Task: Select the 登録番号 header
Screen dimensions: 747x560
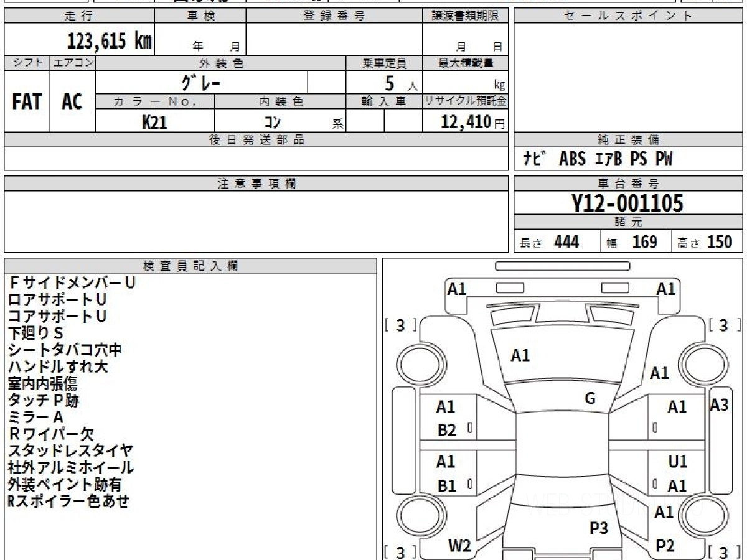Action: pos(334,16)
